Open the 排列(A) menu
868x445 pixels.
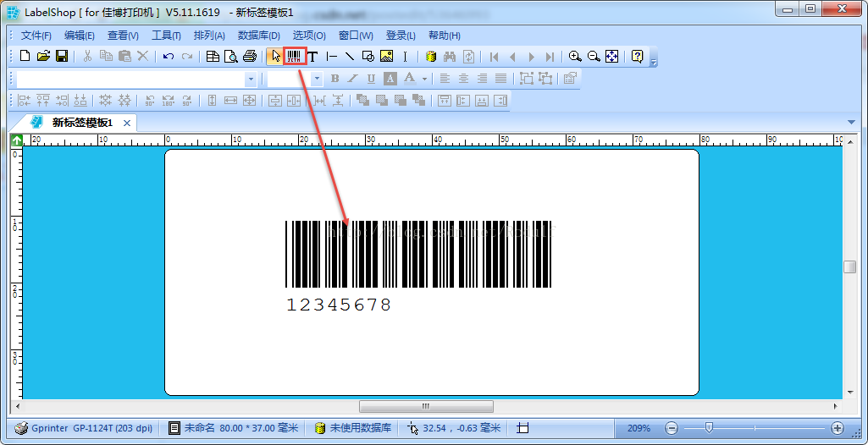(209, 36)
